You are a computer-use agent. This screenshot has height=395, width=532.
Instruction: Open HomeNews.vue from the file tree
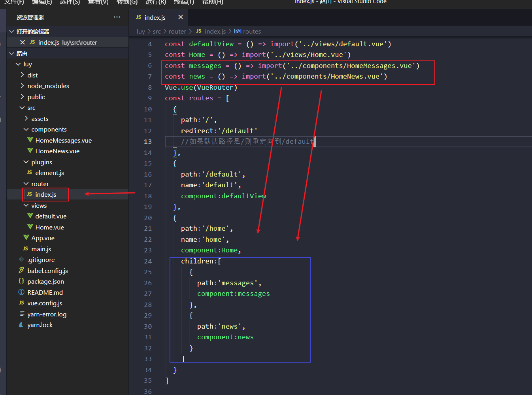57,151
